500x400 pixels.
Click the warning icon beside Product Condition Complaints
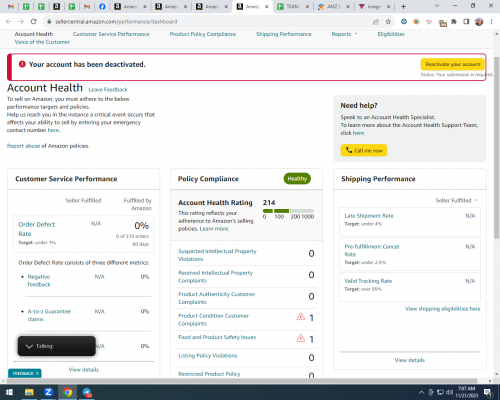(301, 317)
